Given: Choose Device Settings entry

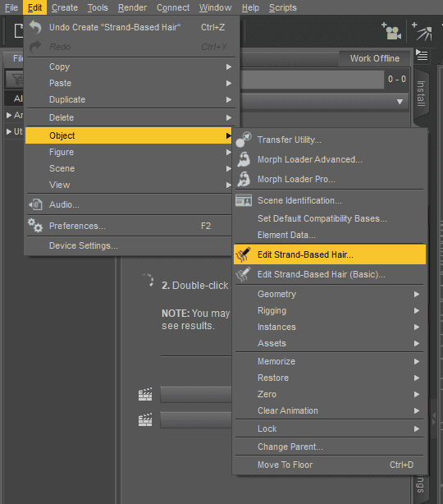Looking at the screenshot, I should [x=129, y=245].
